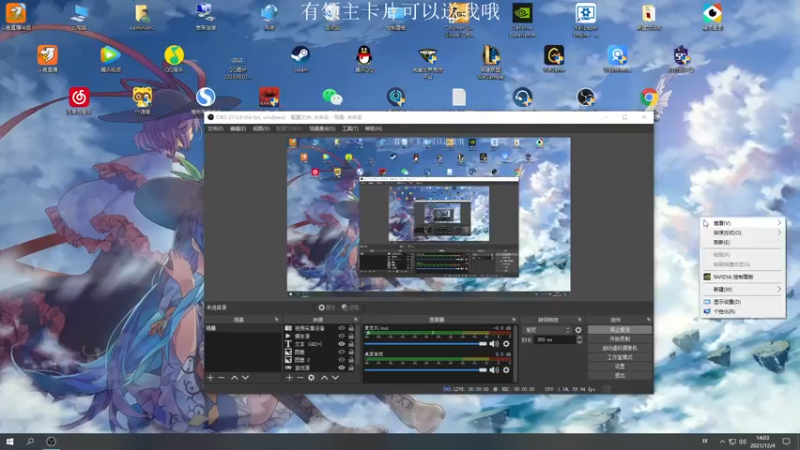Open the WeChat desktop shortcut
Viewport: 800px width, 450px height.
point(330,97)
